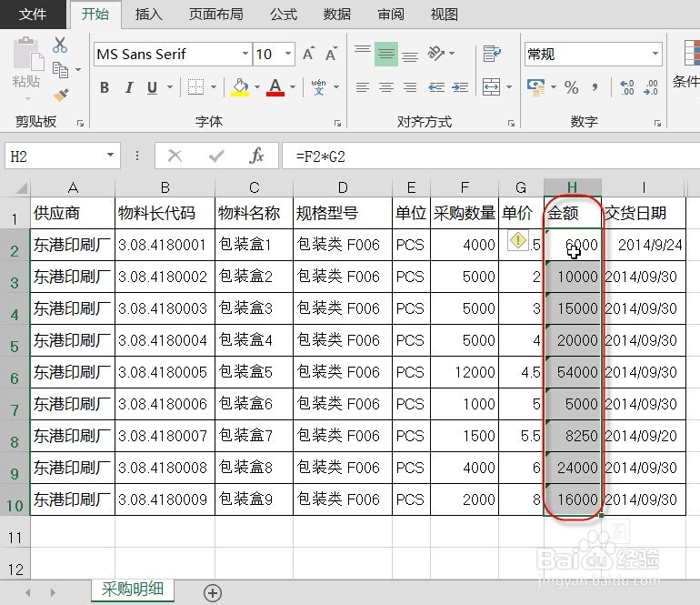700x605 pixels.
Task: Open font group dialog launcher
Action: point(337,124)
